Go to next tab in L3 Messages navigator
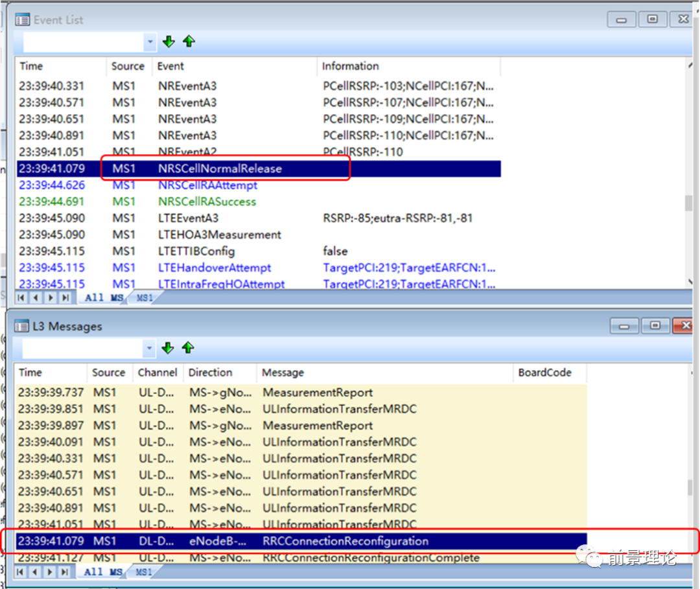This screenshot has height=589, width=700. point(49,572)
